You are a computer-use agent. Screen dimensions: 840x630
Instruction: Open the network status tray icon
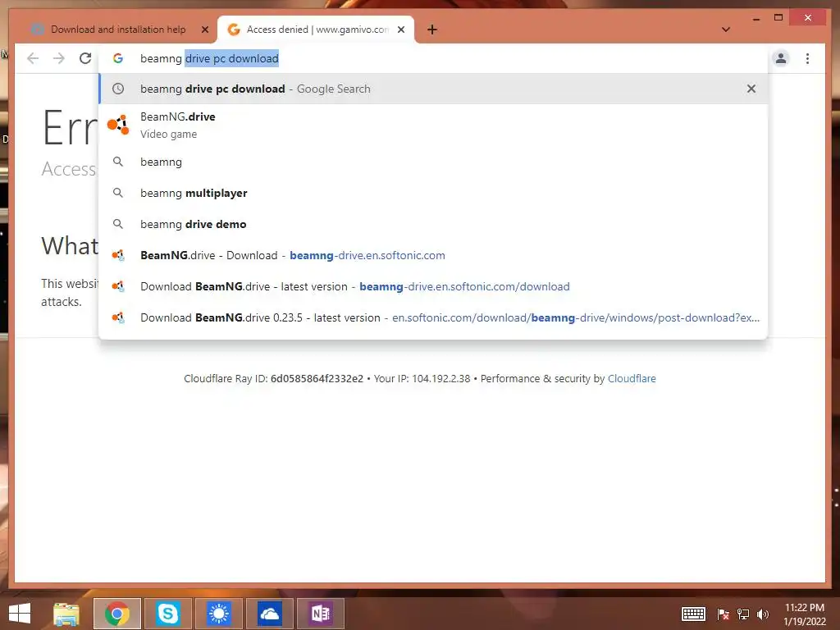click(743, 614)
